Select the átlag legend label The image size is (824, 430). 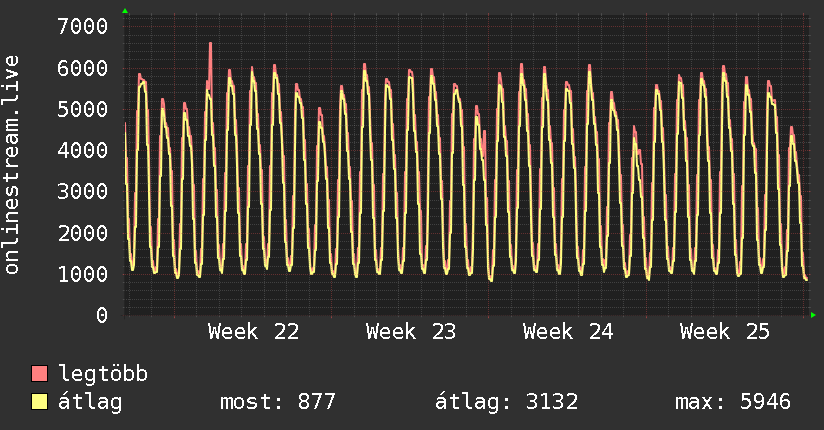[x=90, y=402]
